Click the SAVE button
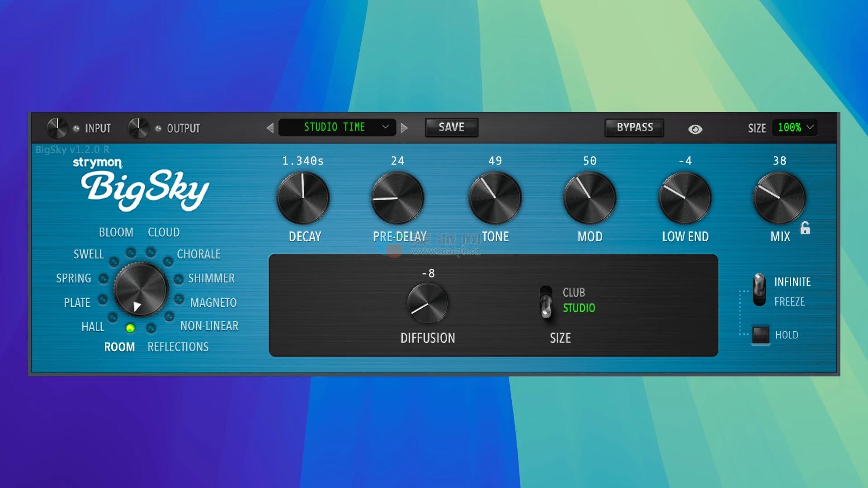The height and width of the screenshot is (488, 868). [451, 127]
